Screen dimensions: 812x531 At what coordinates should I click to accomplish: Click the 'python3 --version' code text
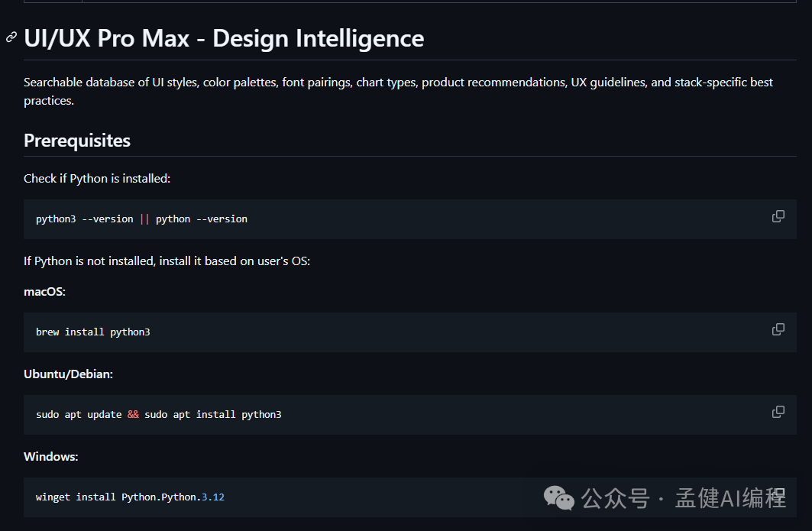(x=84, y=219)
